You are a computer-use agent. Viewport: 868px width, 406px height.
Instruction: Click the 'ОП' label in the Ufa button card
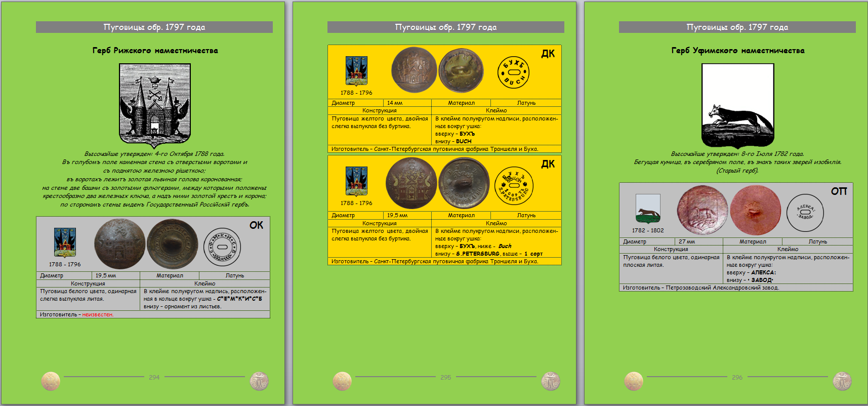click(x=839, y=191)
